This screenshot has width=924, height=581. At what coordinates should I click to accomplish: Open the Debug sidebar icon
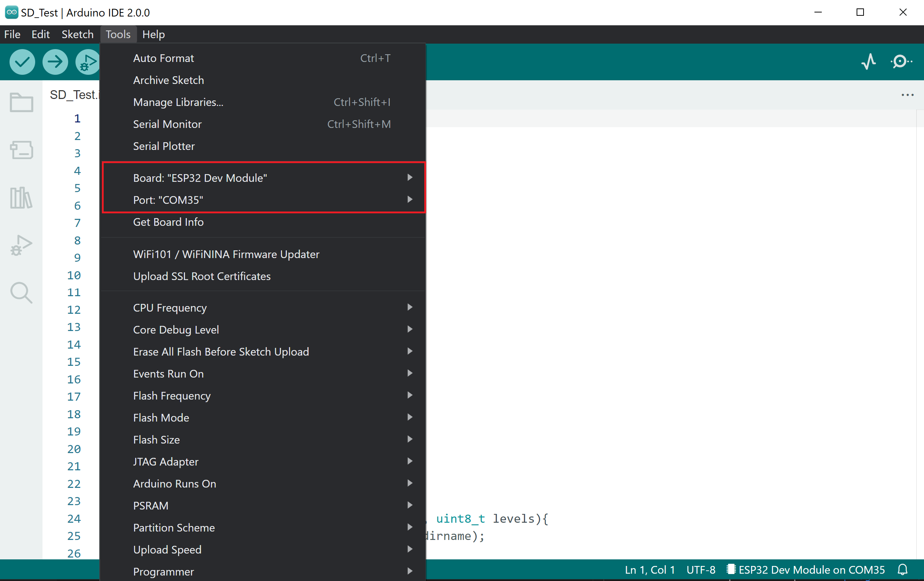pos(21,245)
